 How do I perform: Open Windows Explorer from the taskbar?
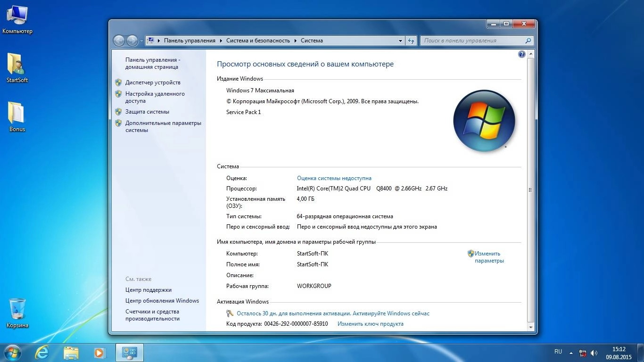pyautogui.click(x=71, y=353)
